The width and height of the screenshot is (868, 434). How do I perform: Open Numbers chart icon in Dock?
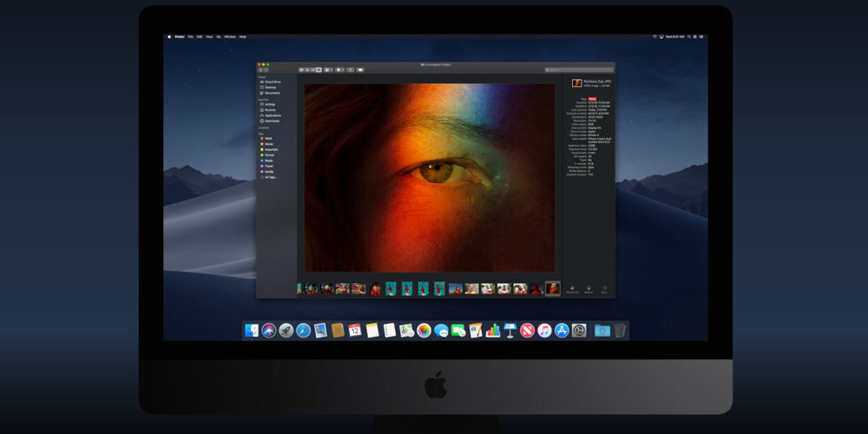coord(493,331)
